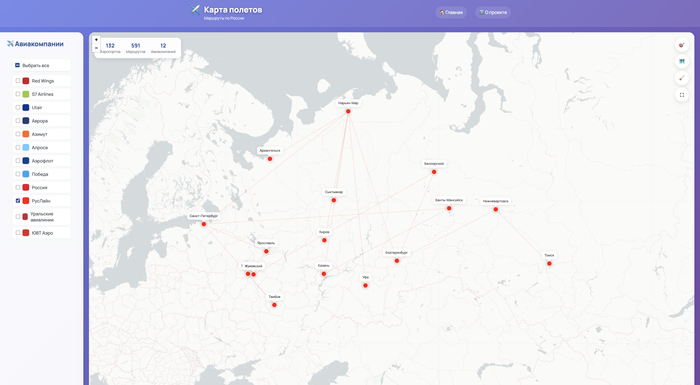Click the Алроса light blue color swatch
Viewport: 700px width, 385px height.
pos(26,147)
